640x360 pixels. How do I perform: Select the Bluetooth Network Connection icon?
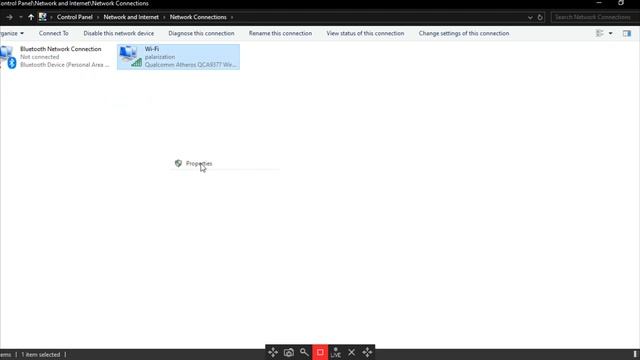tap(8, 57)
